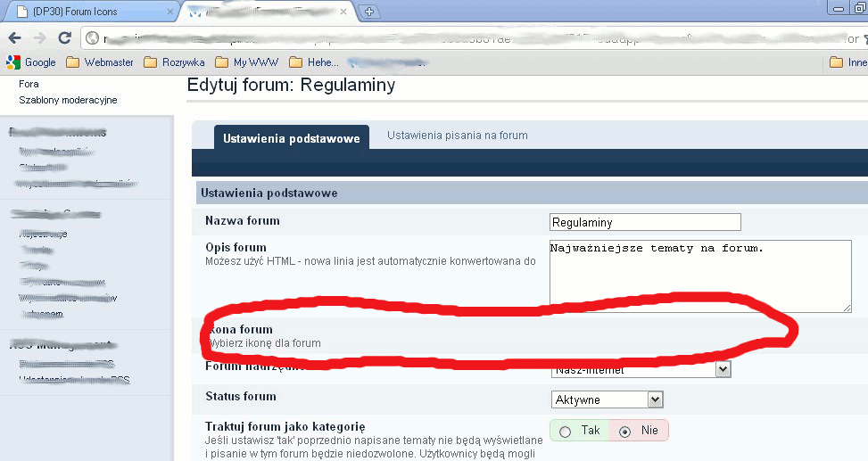Screen dimensions: 868x461
Task: Click the browser forward arrow
Action: pos(39,38)
